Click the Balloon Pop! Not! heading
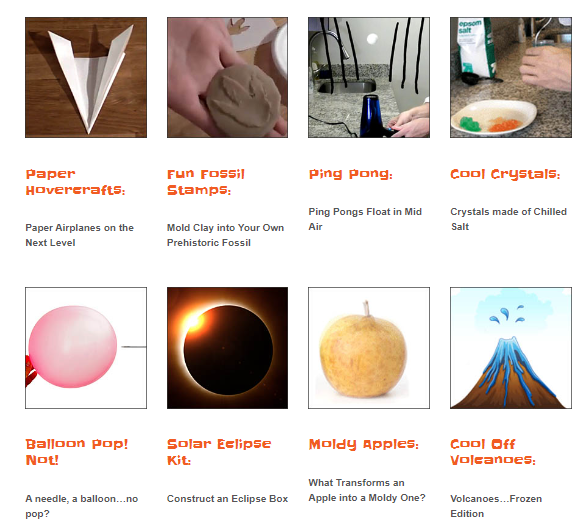 77,452
